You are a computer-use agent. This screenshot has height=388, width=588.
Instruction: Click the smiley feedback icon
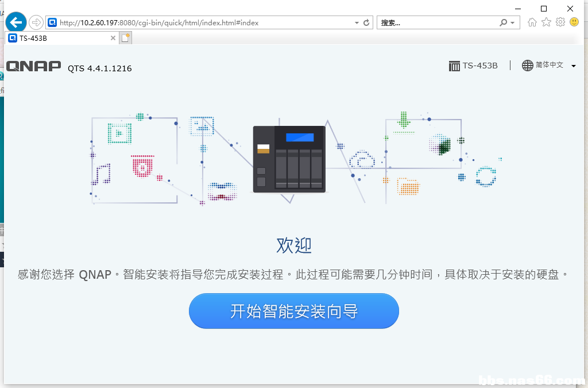(x=573, y=22)
